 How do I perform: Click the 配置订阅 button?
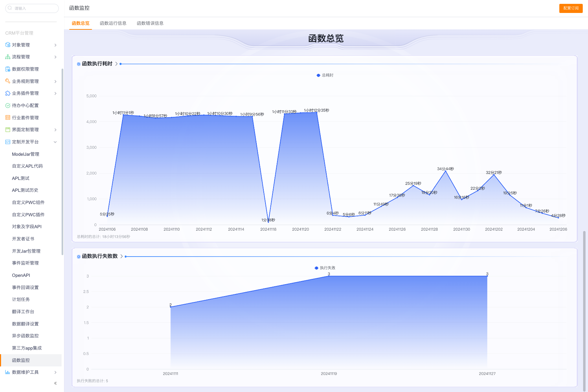pyautogui.click(x=571, y=8)
